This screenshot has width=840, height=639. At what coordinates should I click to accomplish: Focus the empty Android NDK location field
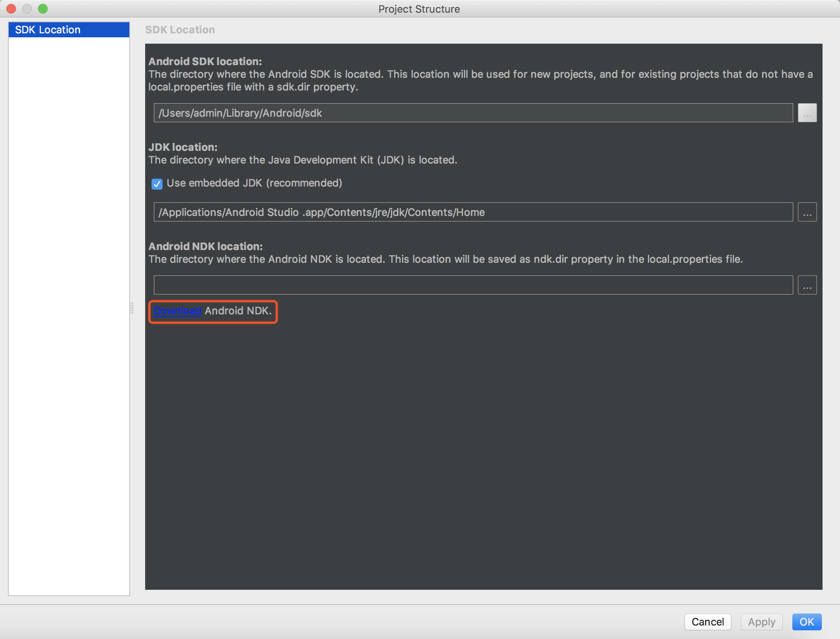pyautogui.click(x=473, y=285)
